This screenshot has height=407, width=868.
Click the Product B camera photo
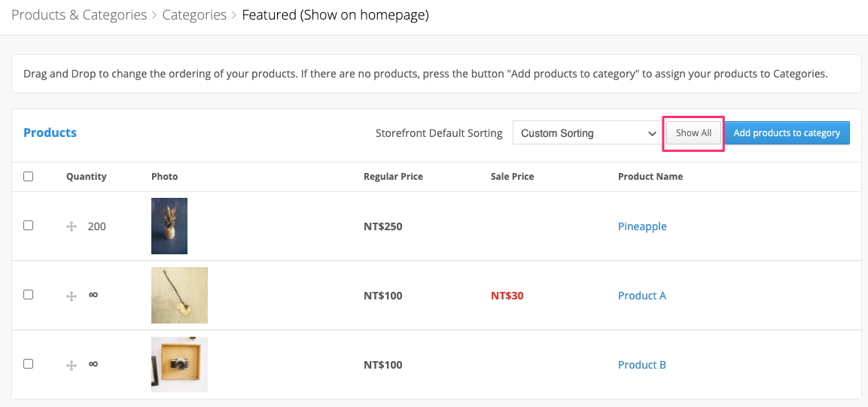click(179, 364)
